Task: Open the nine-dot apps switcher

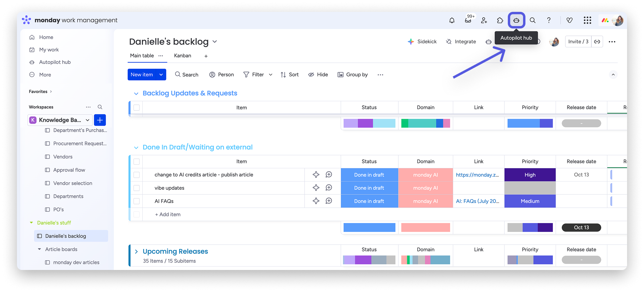Action: 587,20
